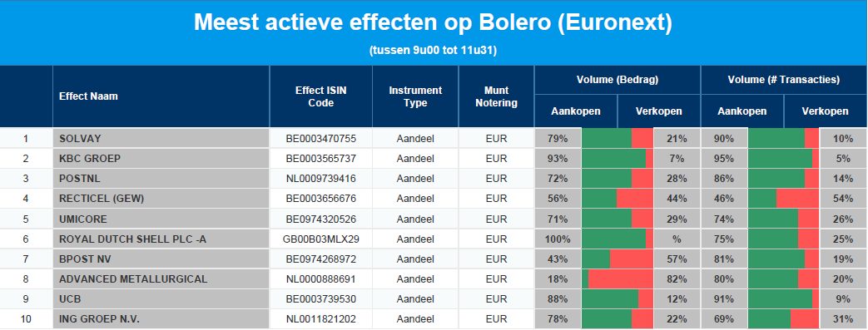Click BPOST NV's transaction ratio bar
The image size is (868, 330).
pos(783,259)
